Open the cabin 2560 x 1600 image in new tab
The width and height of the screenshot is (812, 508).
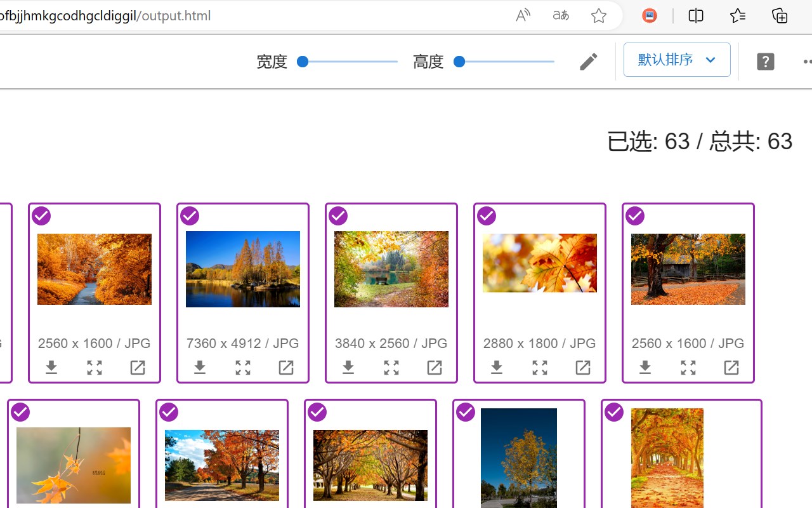(x=731, y=368)
